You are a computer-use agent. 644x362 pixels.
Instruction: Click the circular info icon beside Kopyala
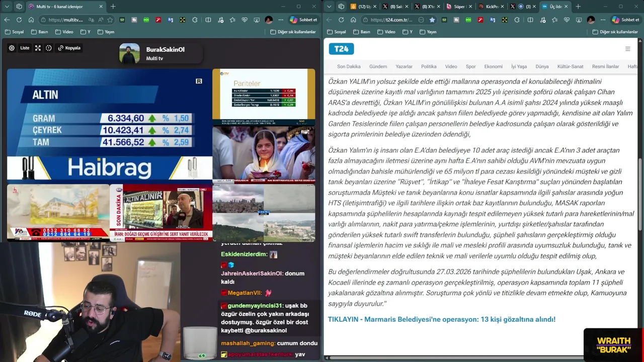click(x=49, y=48)
